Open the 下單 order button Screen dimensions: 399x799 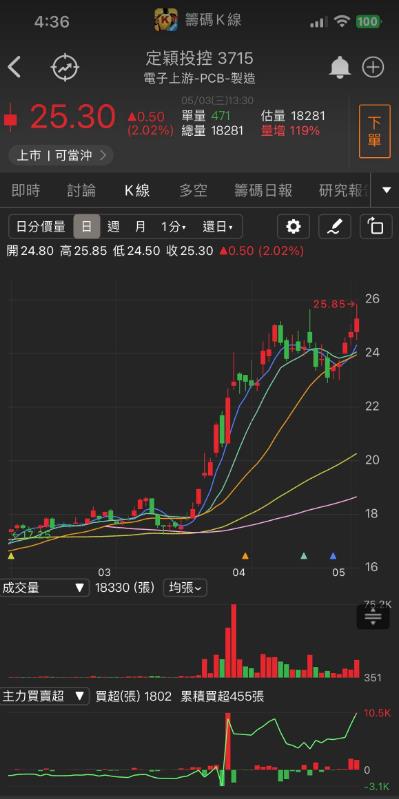(x=375, y=131)
